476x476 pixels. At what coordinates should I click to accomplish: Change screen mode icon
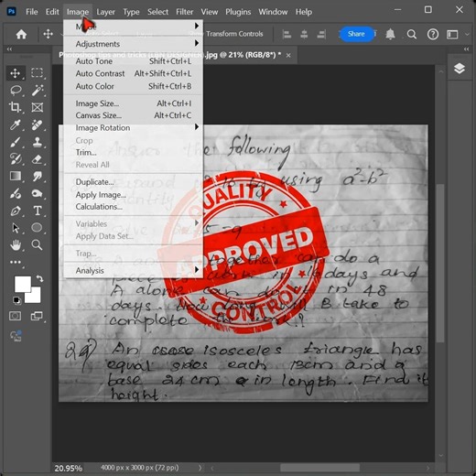tap(37, 316)
